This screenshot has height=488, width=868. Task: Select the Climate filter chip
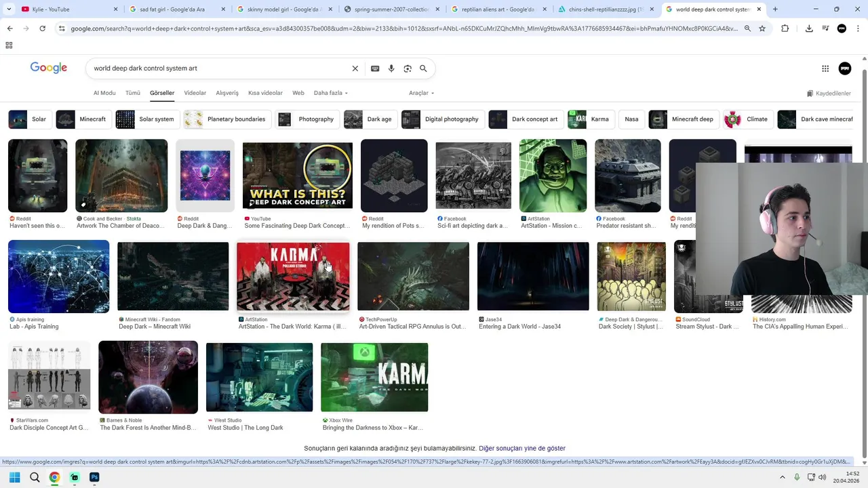click(x=747, y=119)
